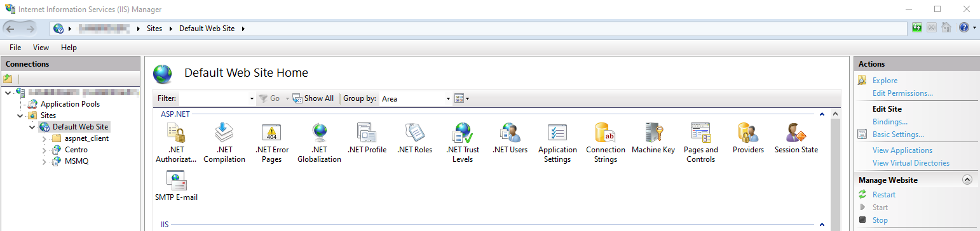This screenshot has height=231, width=980.
Task: Click into the Filter input field
Action: pyautogui.click(x=217, y=98)
